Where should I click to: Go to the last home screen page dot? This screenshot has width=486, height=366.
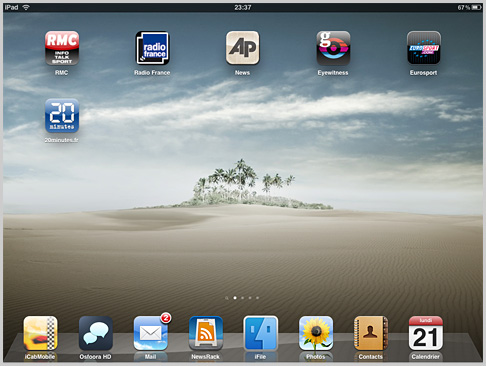coord(257,298)
